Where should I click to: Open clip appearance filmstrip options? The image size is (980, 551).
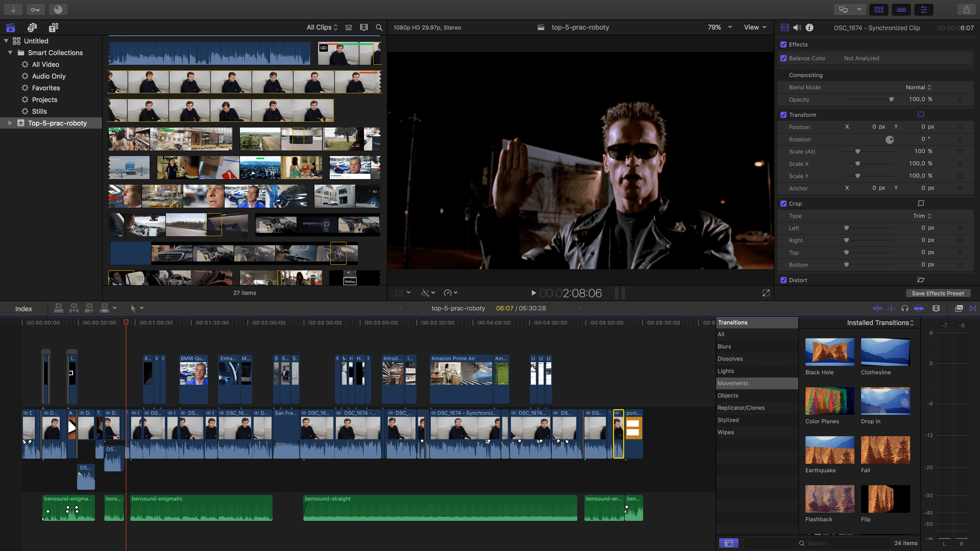364,27
